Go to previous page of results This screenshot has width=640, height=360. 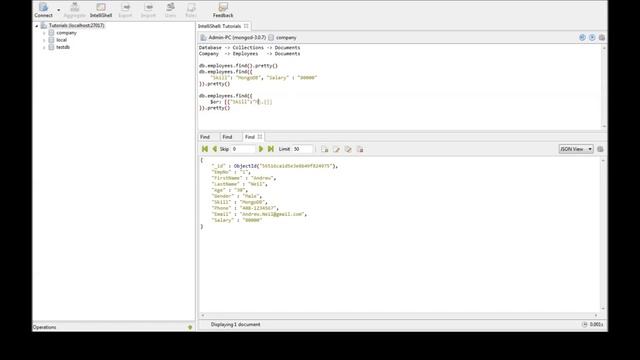coord(214,149)
